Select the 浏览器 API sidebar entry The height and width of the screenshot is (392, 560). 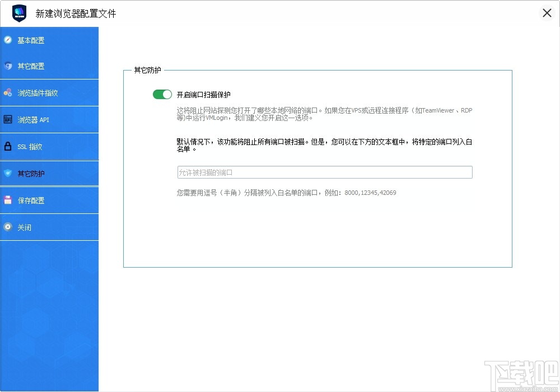[x=35, y=119]
